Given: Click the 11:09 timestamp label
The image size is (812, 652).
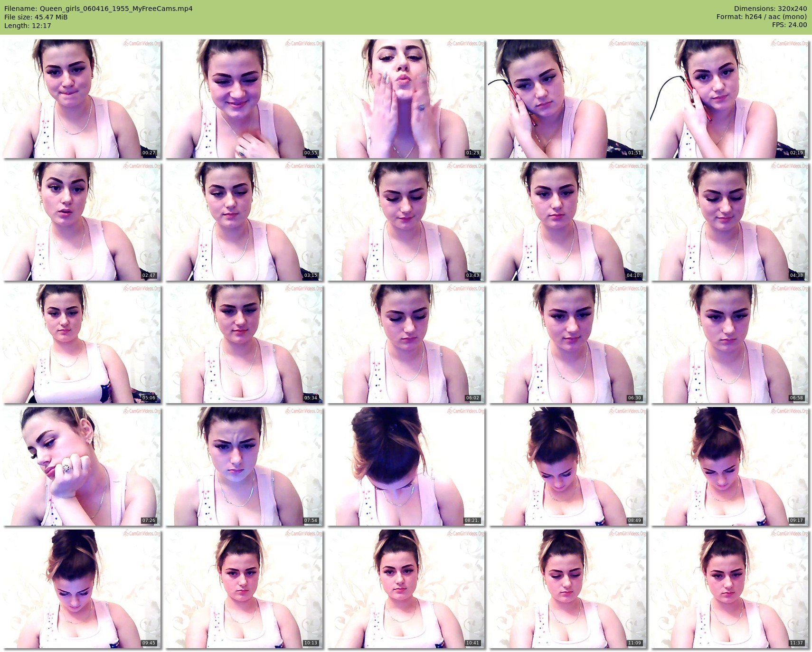Looking at the screenshot, I should click(x=634, y=643).
